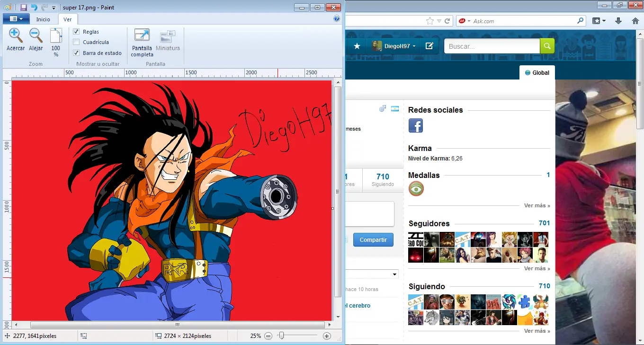
Task: Open the Paint file menu dropdown button
Action: click(17, 19)
